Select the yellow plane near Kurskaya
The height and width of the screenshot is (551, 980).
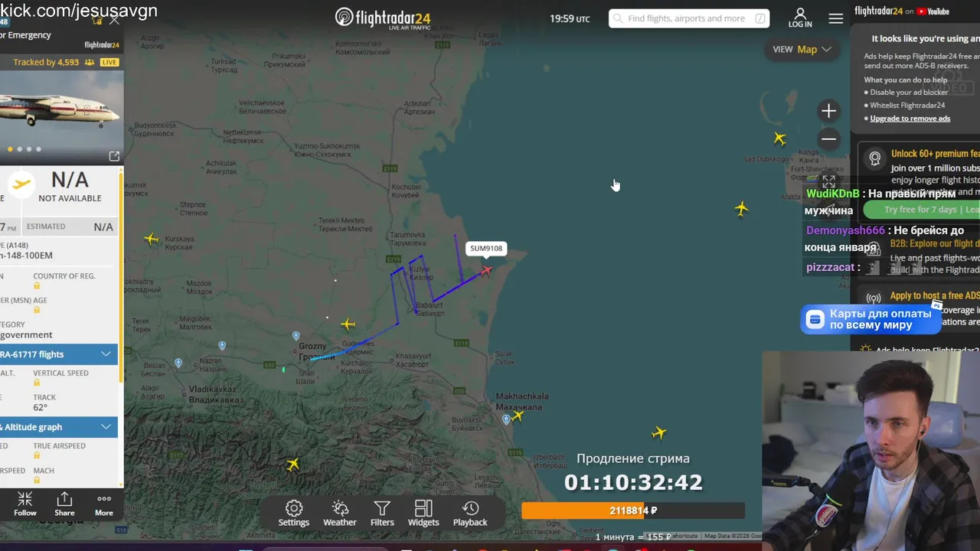(152, 239)
